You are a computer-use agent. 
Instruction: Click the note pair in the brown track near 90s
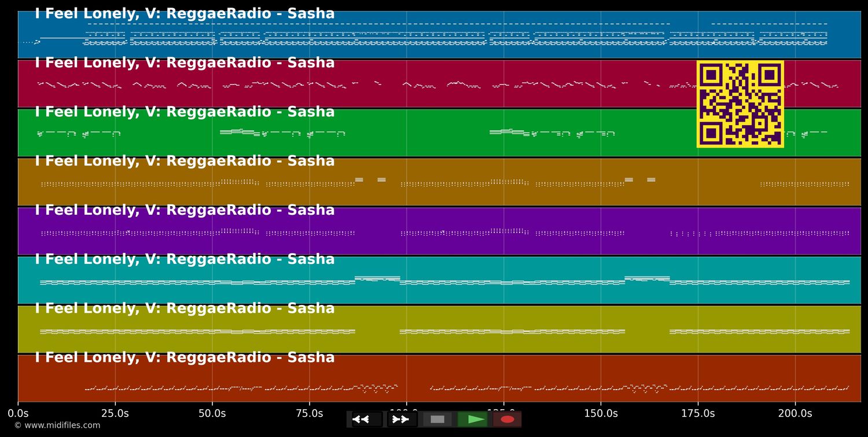[x=370, y=179]
